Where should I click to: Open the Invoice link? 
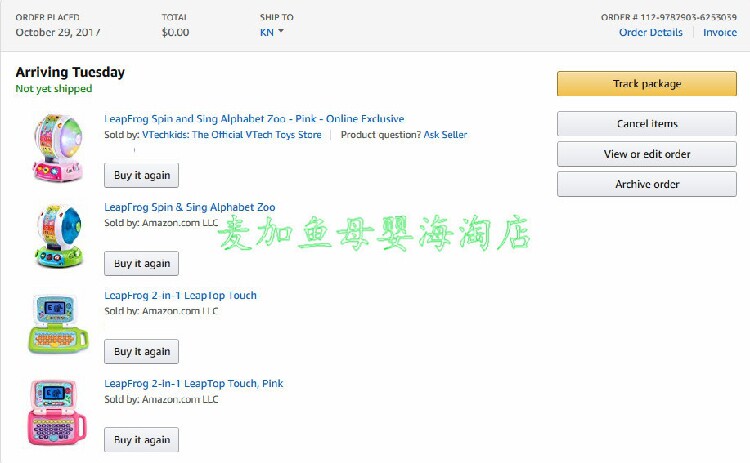(x=719, y=32)
